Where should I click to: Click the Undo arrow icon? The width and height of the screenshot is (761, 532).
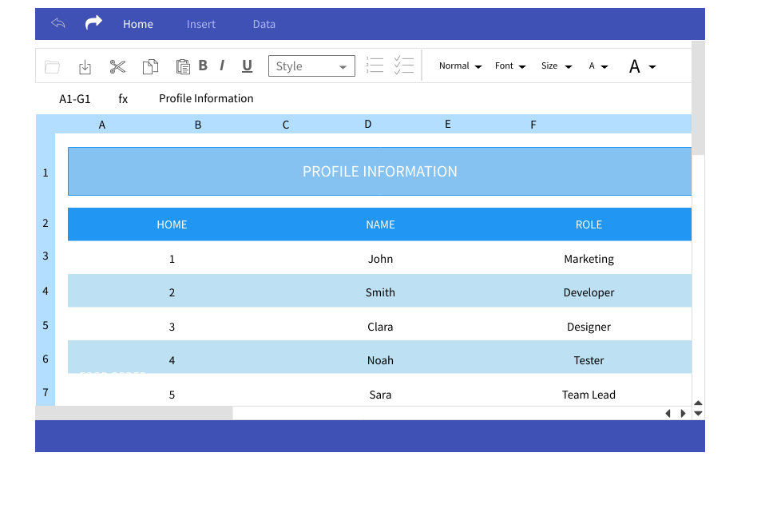pos(57,23)
